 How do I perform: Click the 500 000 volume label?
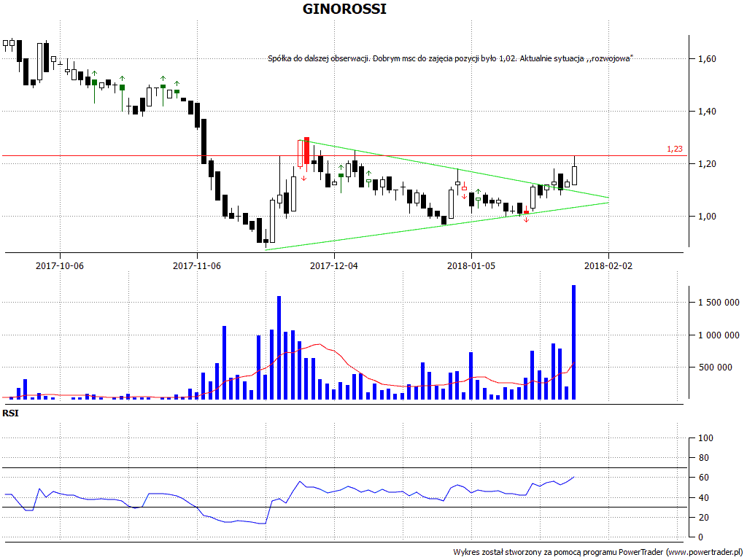[x=715, y=367]
